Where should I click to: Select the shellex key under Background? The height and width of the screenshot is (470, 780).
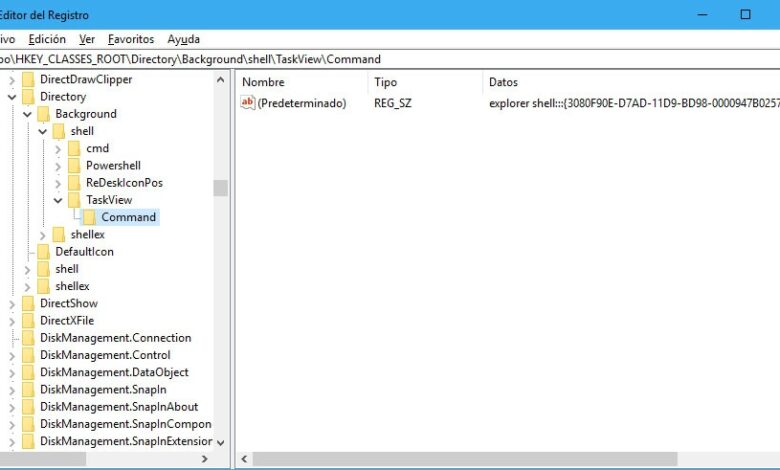point(88,234)
